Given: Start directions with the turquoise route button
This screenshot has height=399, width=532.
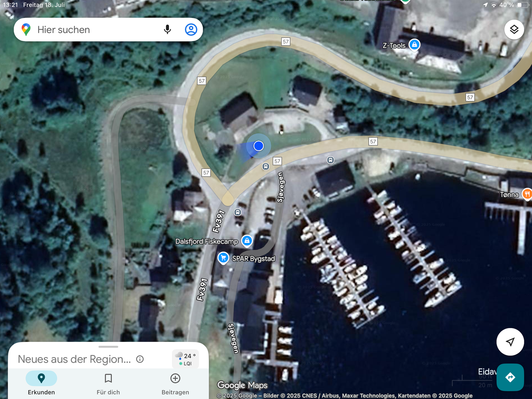Looking at the screenshot, I should click(510, 377).
